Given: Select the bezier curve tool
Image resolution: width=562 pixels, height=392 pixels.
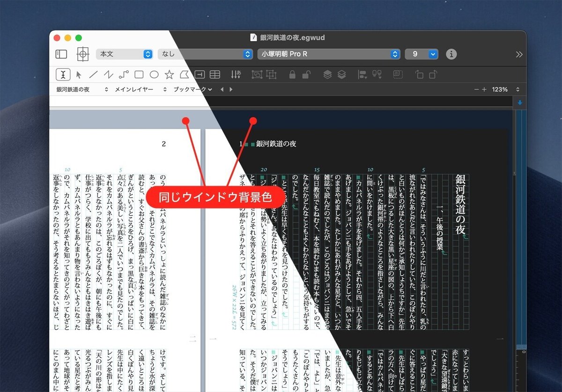Looking at the screenshot, I should (x=124, y=74).
